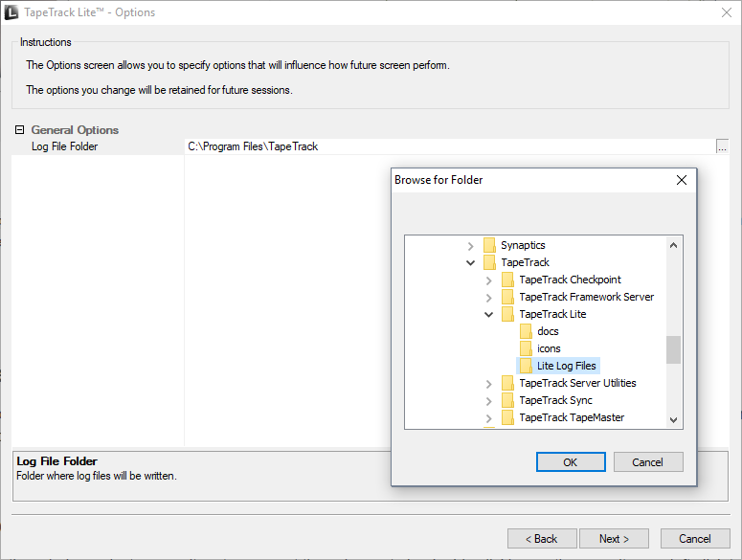Collapse the TapeTrack Lite node
The width and height of the screenshot is (742, 560).
pos(489,315)
